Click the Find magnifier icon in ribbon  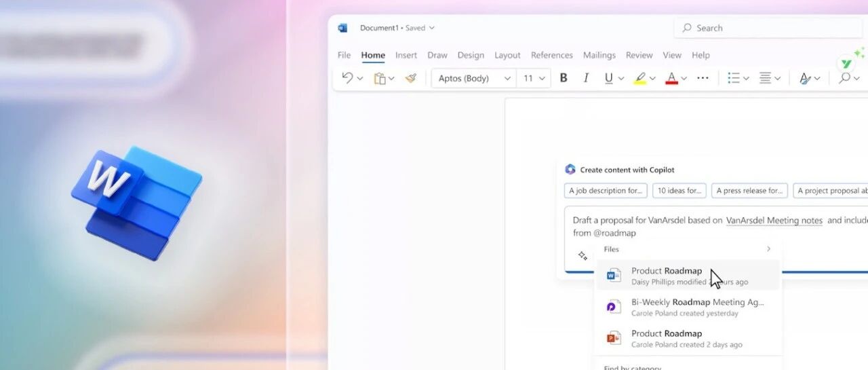click(x=845, y=78)
